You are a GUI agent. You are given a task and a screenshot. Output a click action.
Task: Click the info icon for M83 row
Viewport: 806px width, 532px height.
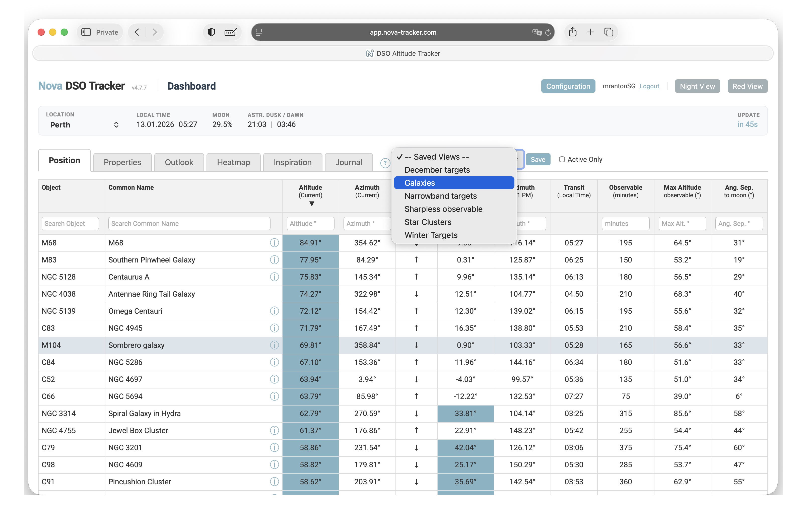point(274,260)
